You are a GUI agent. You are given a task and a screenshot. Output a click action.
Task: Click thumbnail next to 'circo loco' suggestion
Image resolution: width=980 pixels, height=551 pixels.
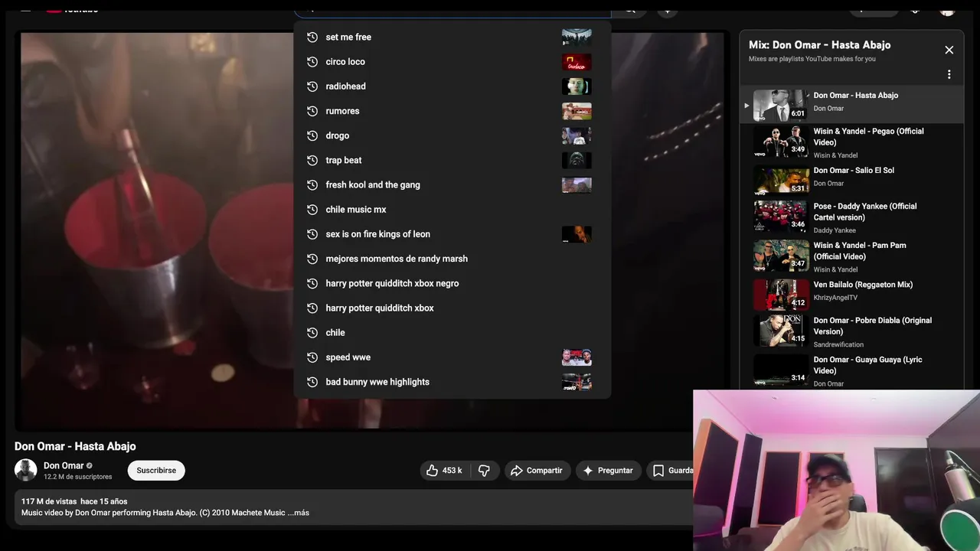577,61
